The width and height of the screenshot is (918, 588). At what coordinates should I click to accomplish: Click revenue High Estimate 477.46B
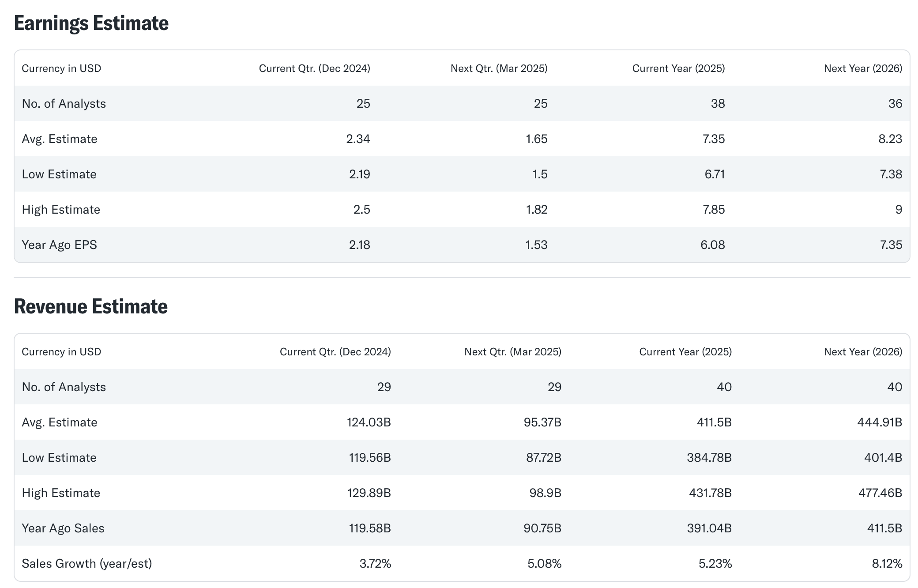tap(880, 493)
